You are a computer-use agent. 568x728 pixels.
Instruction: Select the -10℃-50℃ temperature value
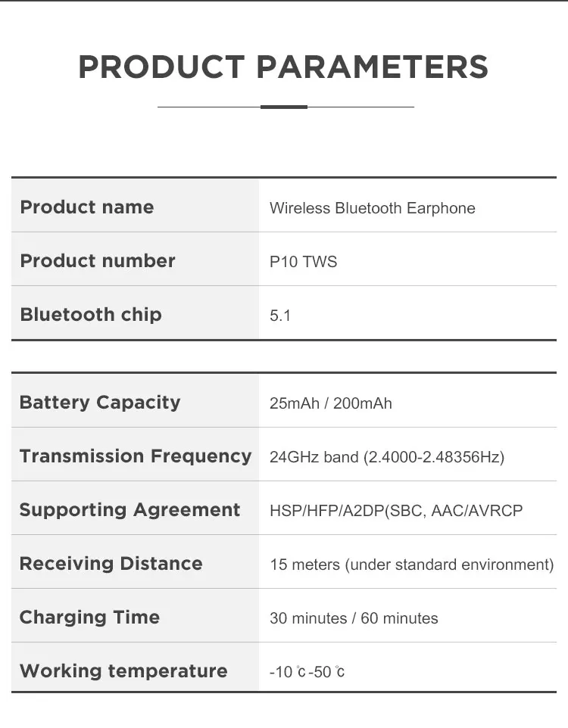307,672
